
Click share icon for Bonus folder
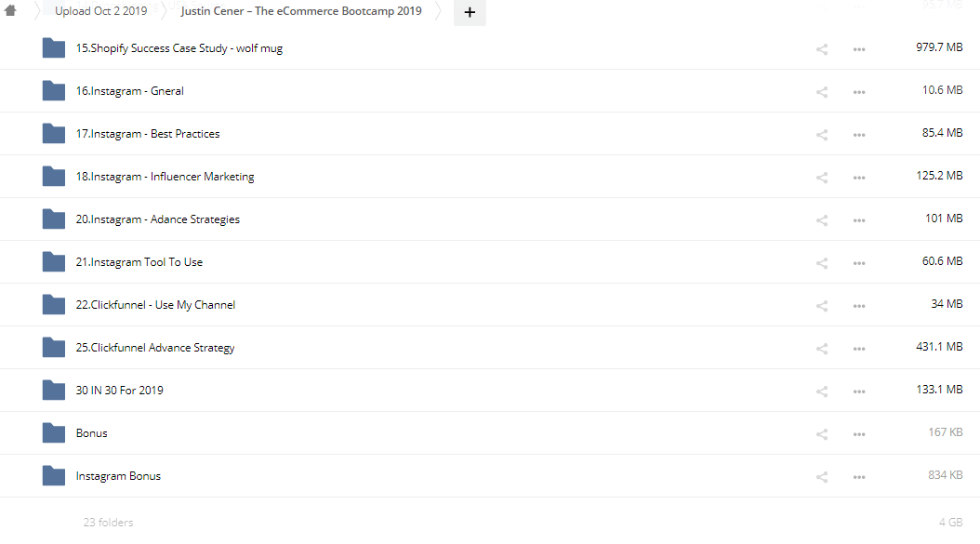[822, 433]
